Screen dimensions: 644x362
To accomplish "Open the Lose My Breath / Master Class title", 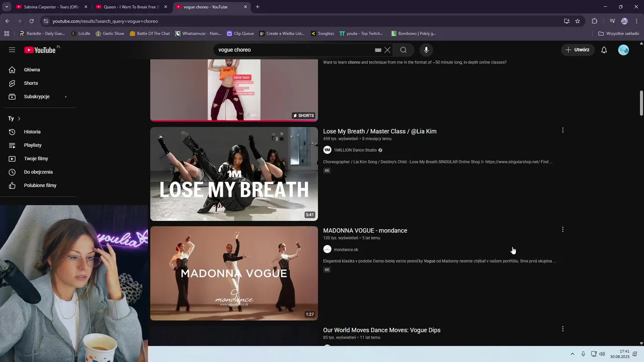I will click(380, 131).
